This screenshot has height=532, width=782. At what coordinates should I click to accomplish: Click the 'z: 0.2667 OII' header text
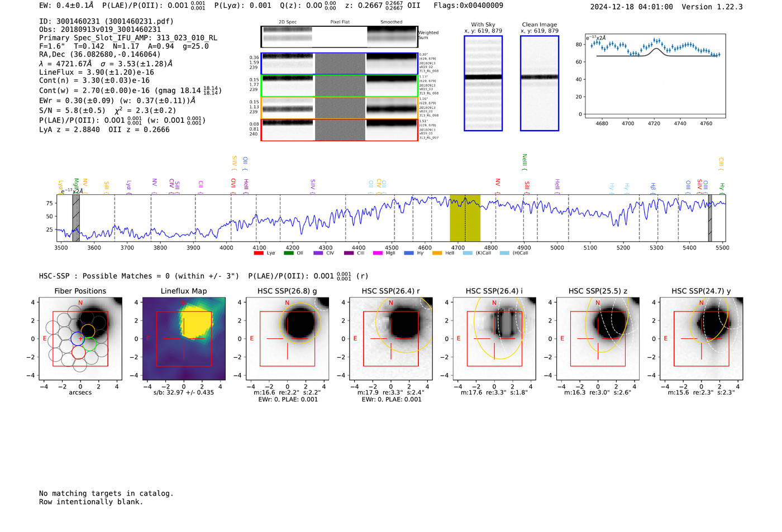point(383,6)
